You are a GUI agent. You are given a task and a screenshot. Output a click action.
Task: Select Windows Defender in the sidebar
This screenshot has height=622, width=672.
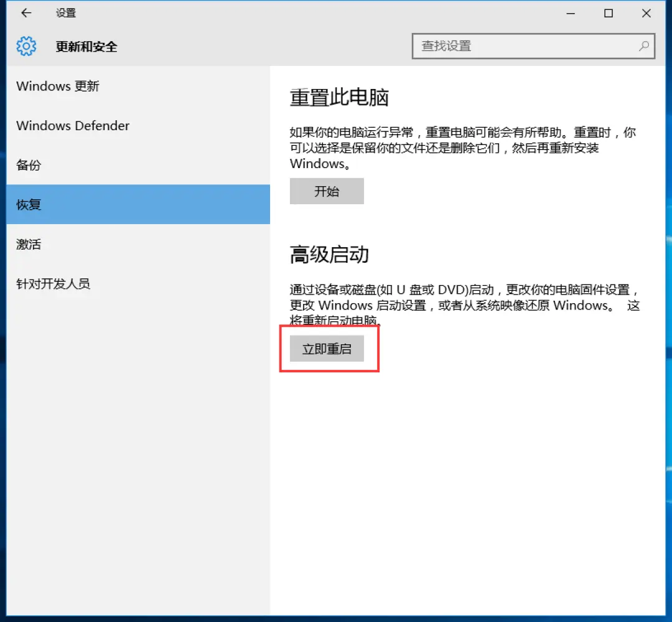click(x=72, y=125)
